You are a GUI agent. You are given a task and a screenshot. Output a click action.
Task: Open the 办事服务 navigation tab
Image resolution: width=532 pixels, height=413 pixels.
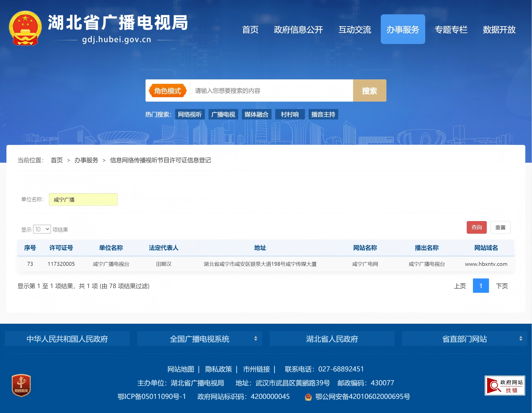[403, 29]
